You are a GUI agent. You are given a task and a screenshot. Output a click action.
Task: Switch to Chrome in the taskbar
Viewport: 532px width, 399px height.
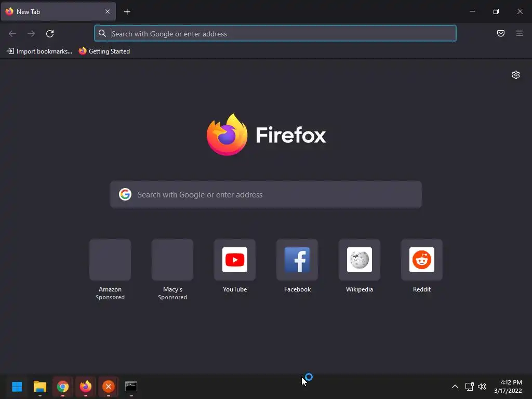click(x=63, y=387)
